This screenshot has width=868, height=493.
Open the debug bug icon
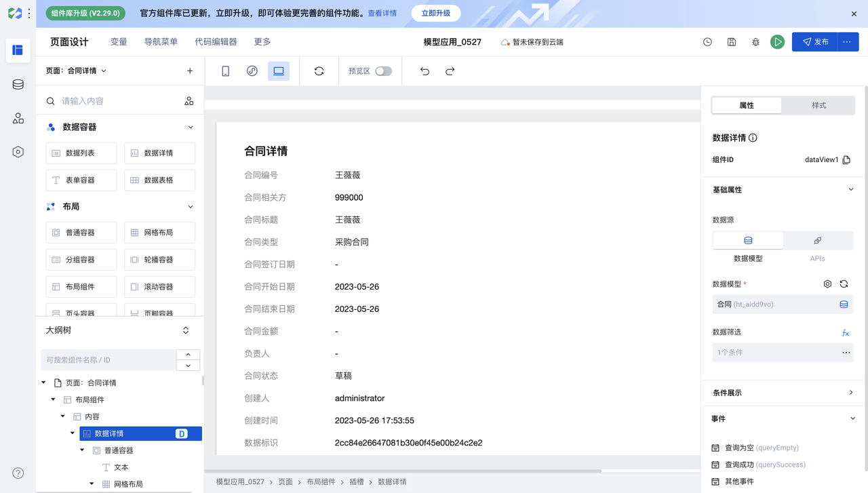click(x=755, y=42)
